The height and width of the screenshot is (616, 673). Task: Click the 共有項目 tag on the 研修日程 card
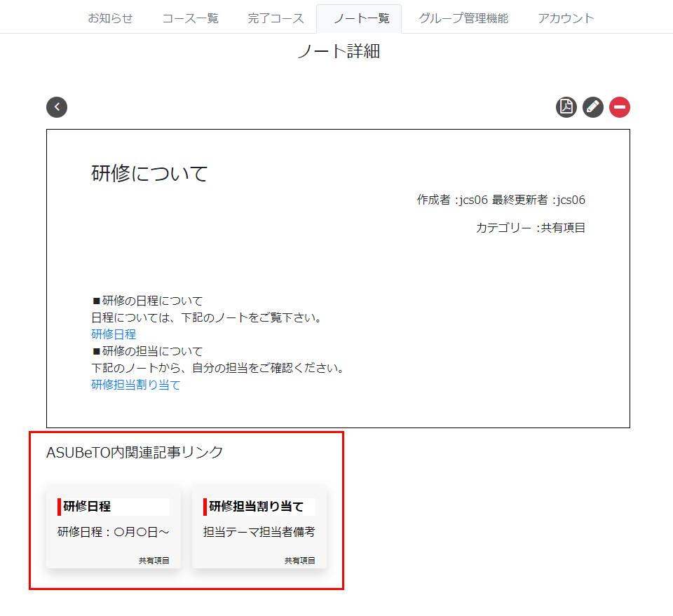click(x=154, y=561)
